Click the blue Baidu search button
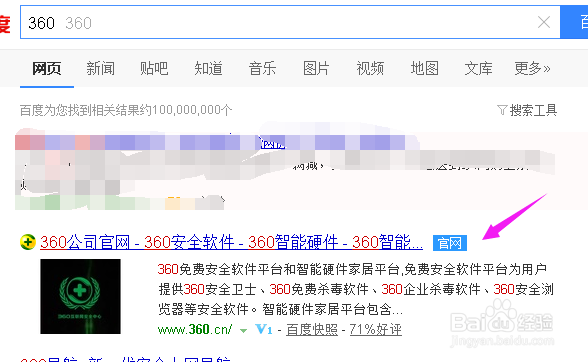 [x=574, y=22]
